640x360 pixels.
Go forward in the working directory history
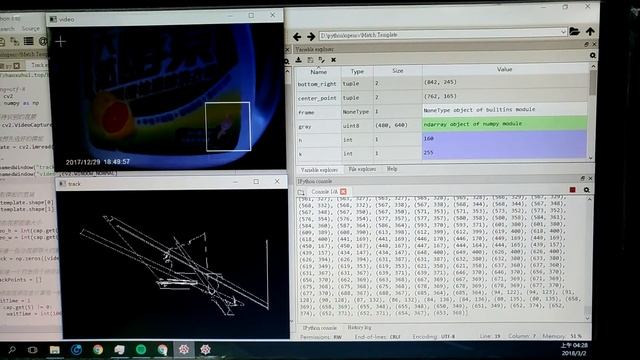[x=311, y=37]
